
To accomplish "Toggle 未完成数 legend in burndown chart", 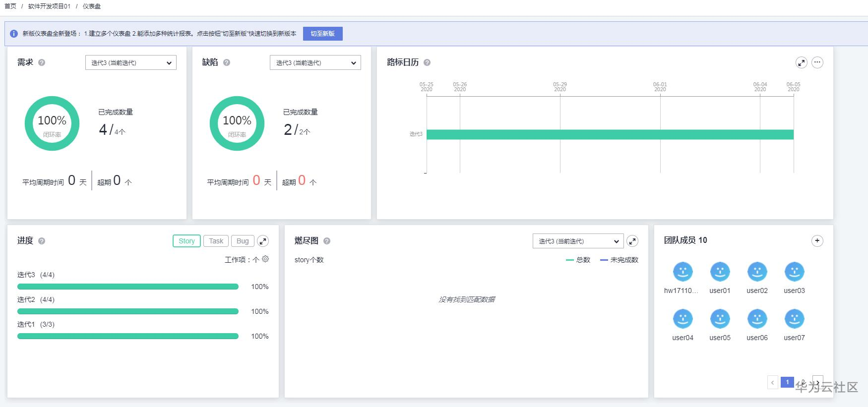I will click(x=620, y=260).
